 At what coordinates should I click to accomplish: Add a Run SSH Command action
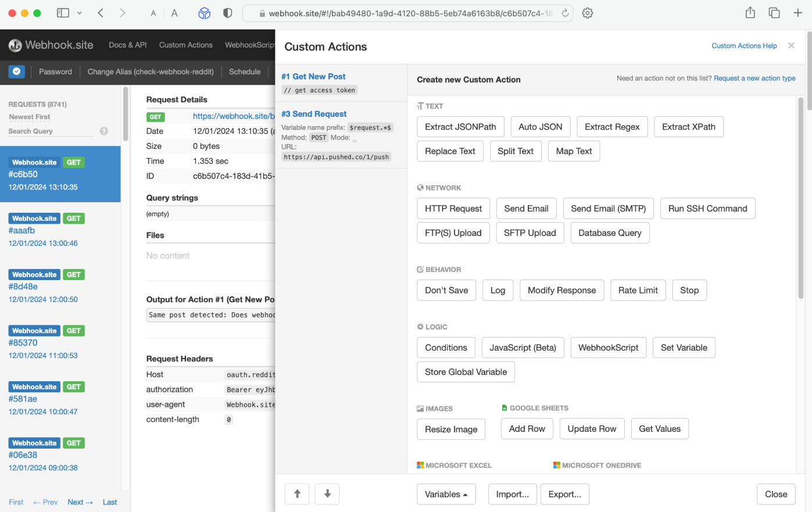click(708, 209)
